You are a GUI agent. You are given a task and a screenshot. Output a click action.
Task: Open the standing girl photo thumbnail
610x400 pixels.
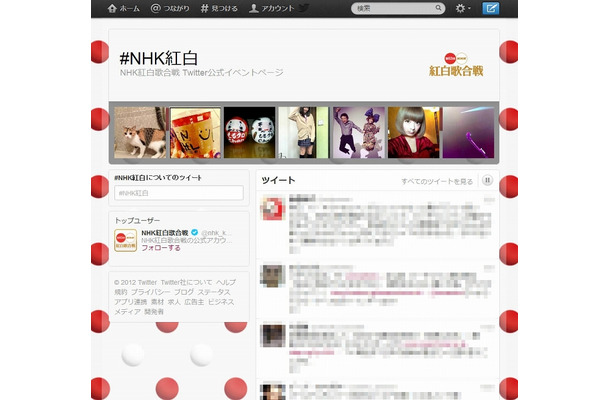304,132
